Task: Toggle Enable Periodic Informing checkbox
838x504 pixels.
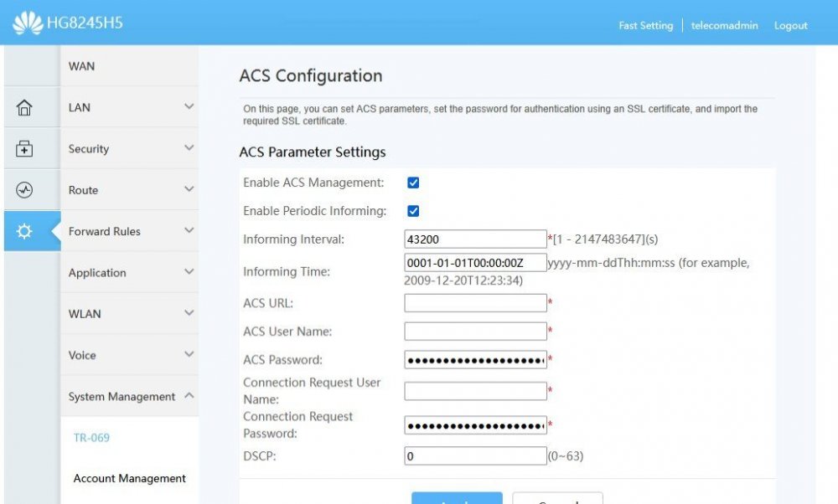Action: [413, 211]
